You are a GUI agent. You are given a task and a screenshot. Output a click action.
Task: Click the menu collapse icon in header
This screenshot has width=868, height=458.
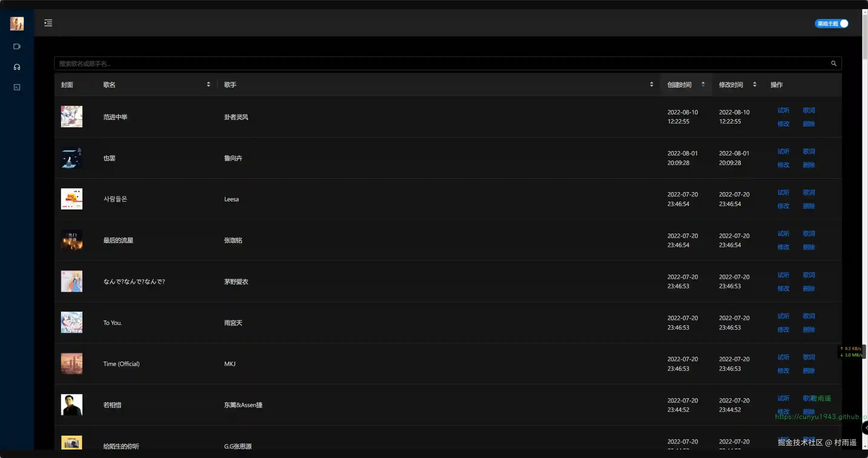click(48, 23)
